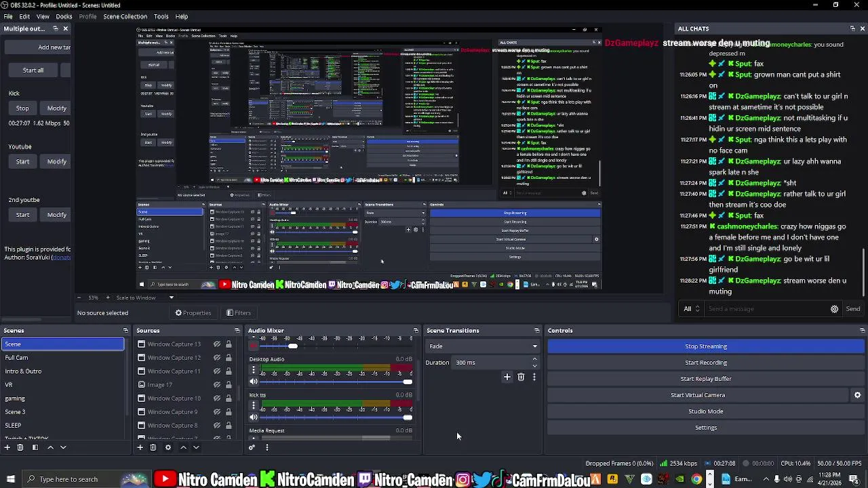This screenshot has height=488, width=868.
Task: Open source Filters button below preview
Action: coord(238,313)
